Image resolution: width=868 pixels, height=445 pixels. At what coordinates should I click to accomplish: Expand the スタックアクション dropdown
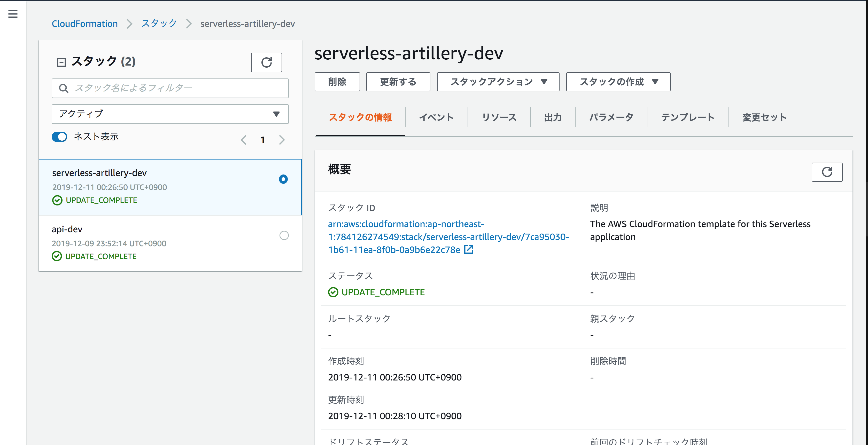point(498,82)
